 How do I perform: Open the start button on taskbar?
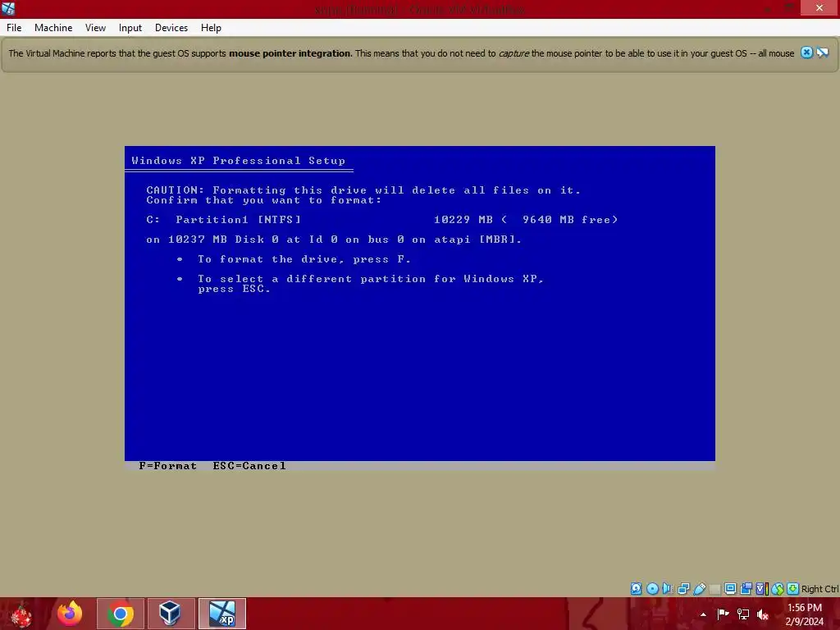pyautogui.click(x=21, y=614)
